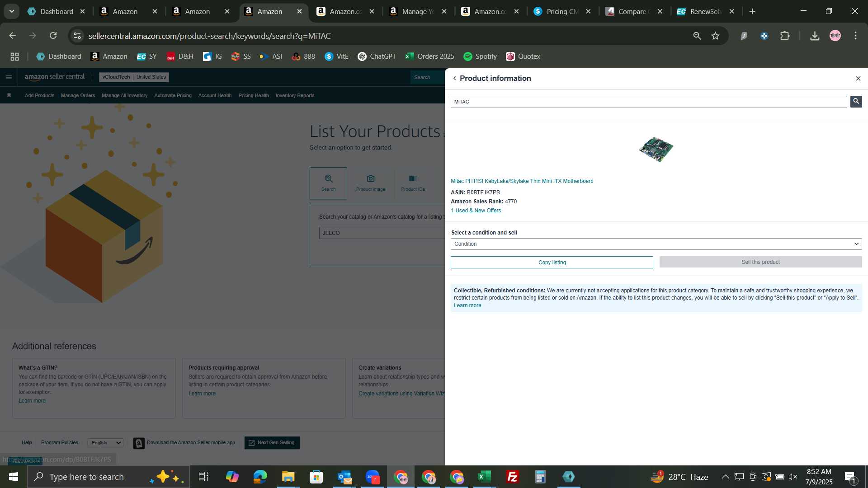
Task: Click the browser back arrow
Action: [x=12, y=36]
